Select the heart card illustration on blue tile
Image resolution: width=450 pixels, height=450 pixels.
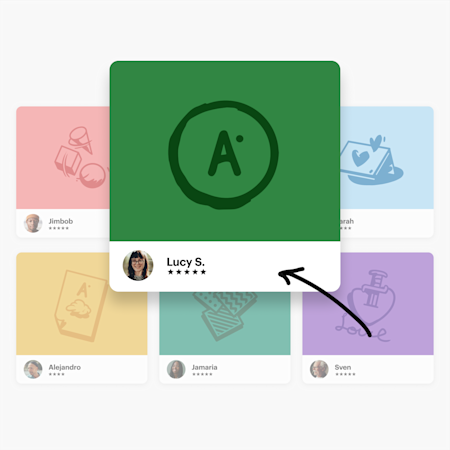point(372,160)
